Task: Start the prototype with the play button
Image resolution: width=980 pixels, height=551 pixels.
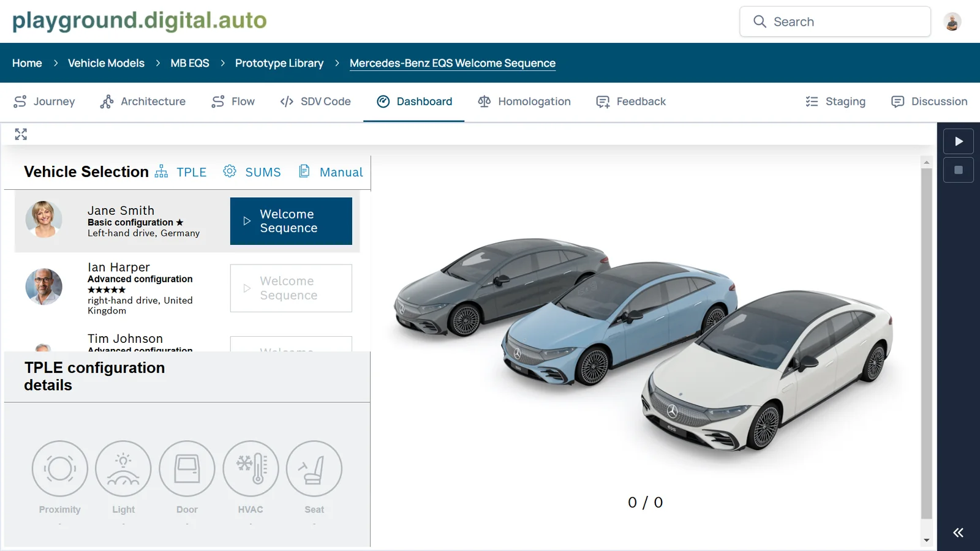Action: (959, 141)
